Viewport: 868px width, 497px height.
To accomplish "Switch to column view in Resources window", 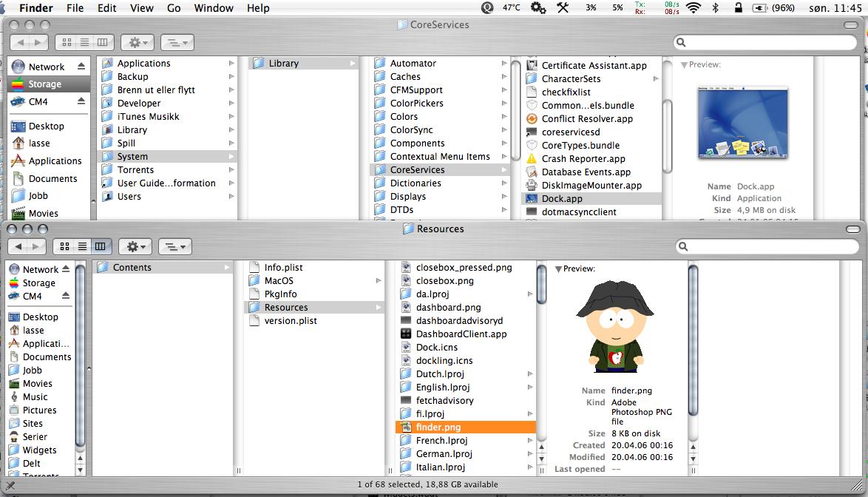I will pos(101,246).
